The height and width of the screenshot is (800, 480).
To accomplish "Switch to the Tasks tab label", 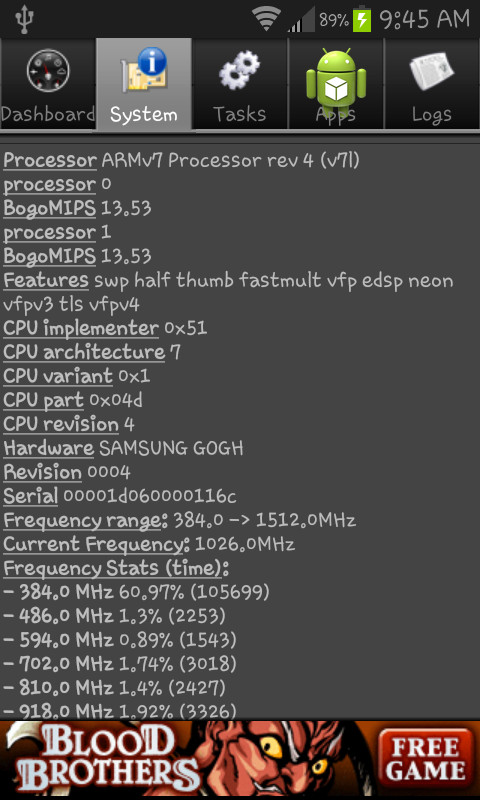I will (240, 114).
